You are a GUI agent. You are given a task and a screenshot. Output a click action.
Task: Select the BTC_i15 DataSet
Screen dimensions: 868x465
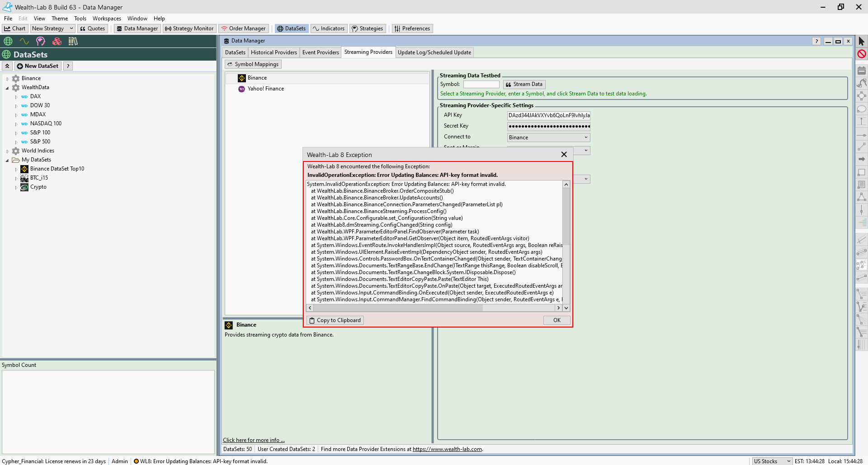point(39,178)
